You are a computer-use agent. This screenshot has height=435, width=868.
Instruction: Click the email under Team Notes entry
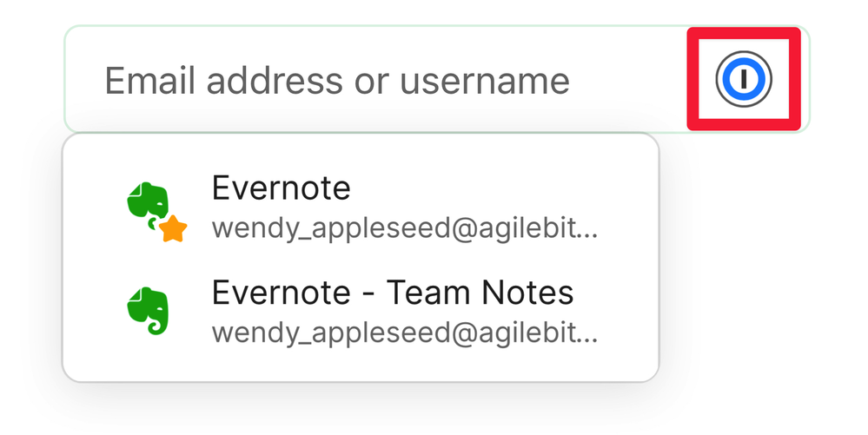(404, 333)
